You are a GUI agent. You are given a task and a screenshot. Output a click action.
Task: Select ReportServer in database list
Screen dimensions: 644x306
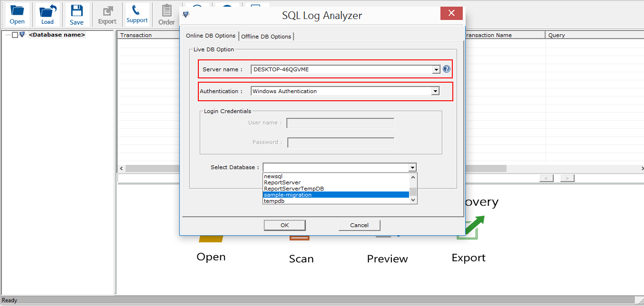(336, 182)
